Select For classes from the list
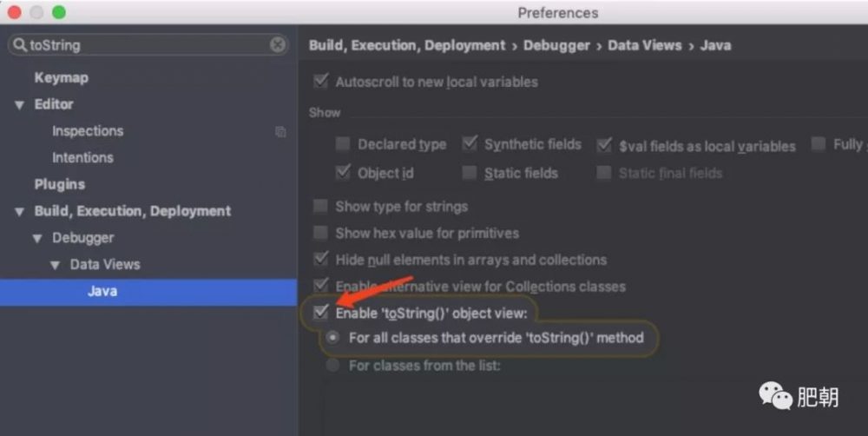The width and height of the screenshot is (868, 436). 332,365
